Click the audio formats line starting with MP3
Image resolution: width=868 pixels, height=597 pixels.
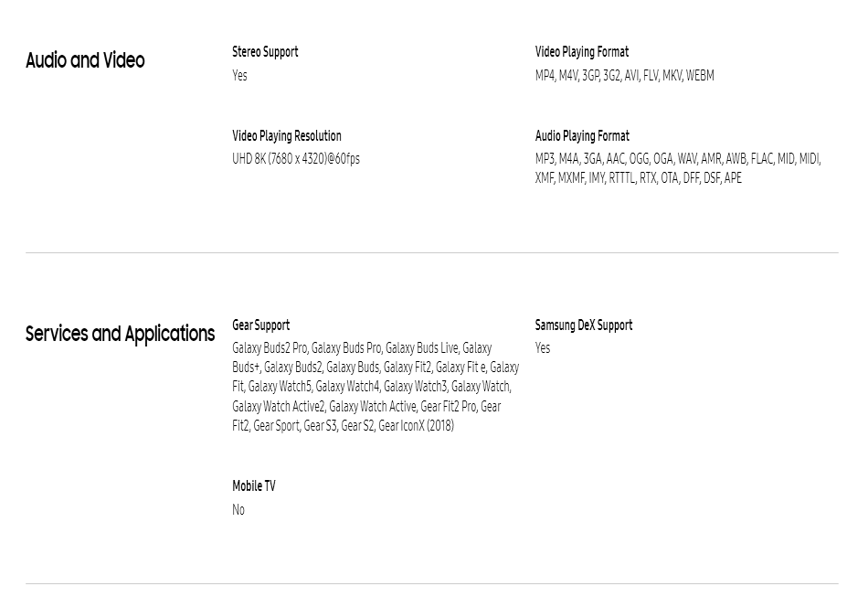[678, 159]
